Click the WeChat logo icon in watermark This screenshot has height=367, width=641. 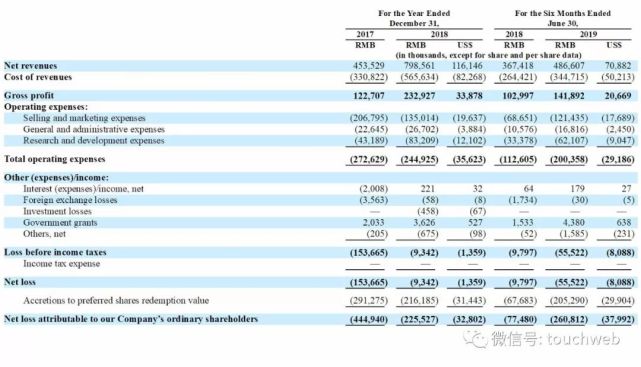pos(475,339)
